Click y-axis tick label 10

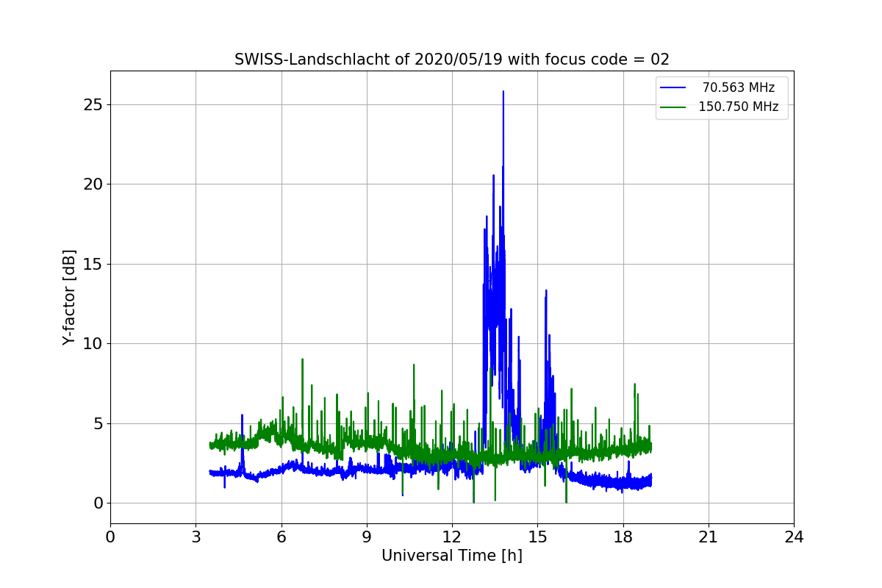(93, 344)
